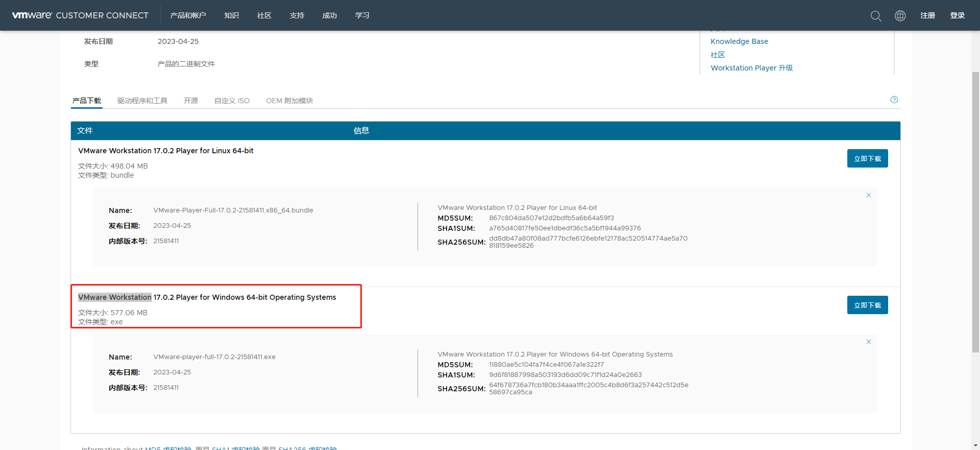This screenshot has width=980, height=450.
Task: Click the 文件 column header
Action: (x=85, y=131)
